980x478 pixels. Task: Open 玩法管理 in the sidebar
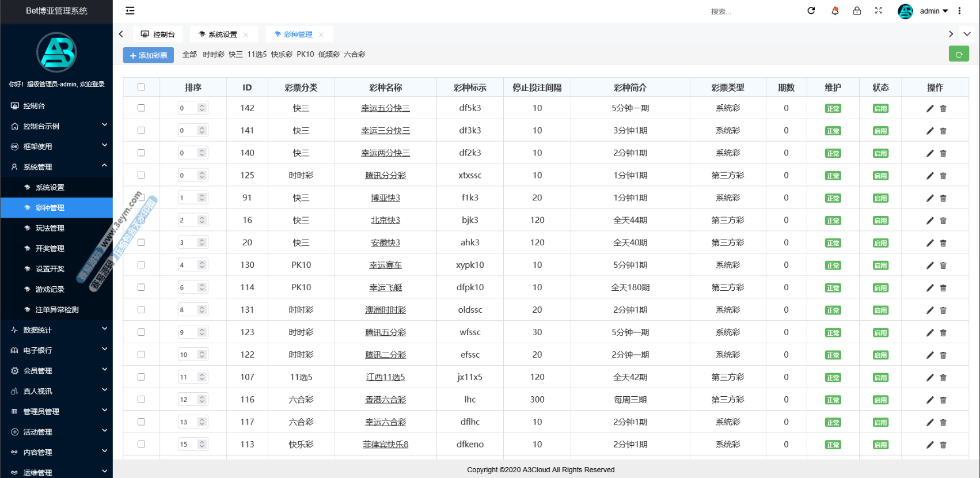pyautogui.click(x=50, y=228)
